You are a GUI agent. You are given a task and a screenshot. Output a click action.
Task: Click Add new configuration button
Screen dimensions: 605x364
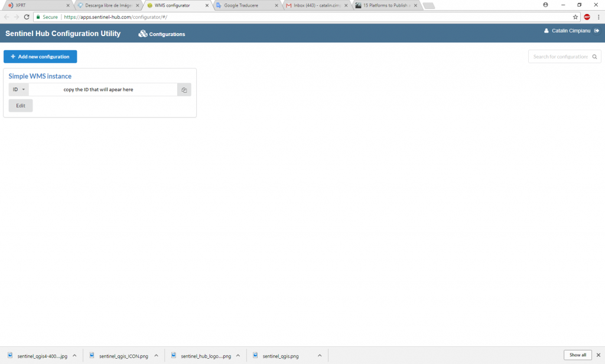pos(40,57)
